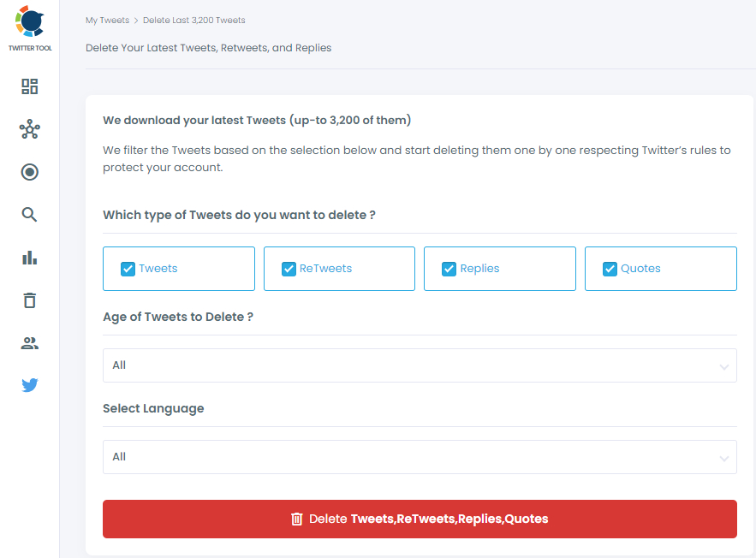Screen dimensions: 756x558
Task: Open the dashboard icon in the sidebar
Action: (29, 86)
